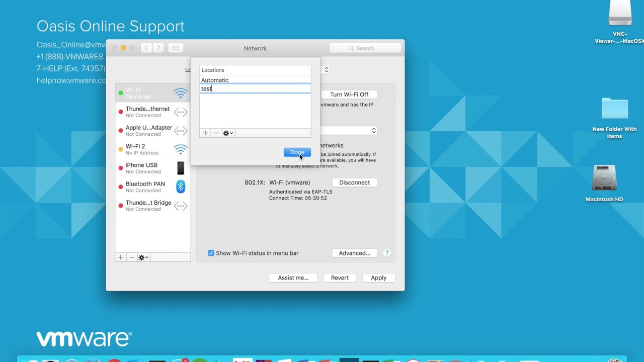Open the network services gear menu
Viewport: 644px width, 362px height.
[x=143, y=257]
